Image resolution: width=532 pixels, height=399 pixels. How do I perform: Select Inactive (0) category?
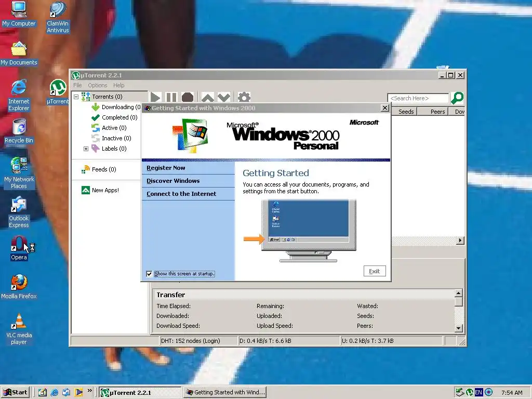(111, 138)
